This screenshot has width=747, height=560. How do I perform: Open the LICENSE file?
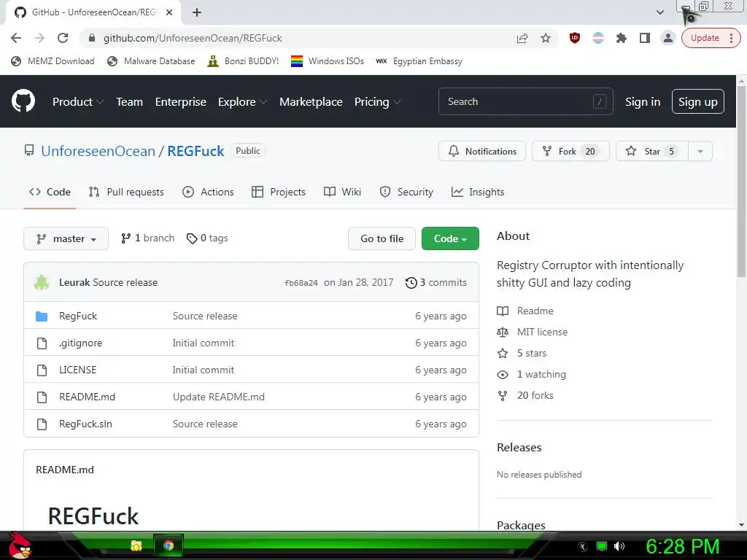(x=77, y=370)
